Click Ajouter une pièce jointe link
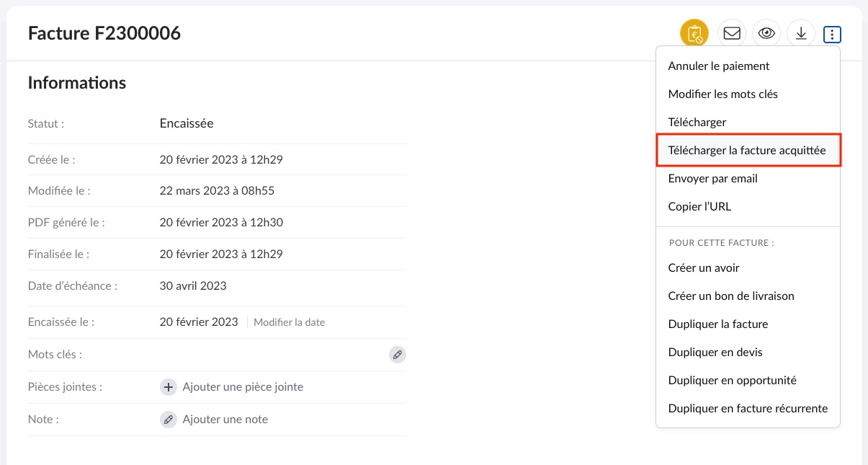The width and height of the screenshot is (868, 465). (243, 387)
